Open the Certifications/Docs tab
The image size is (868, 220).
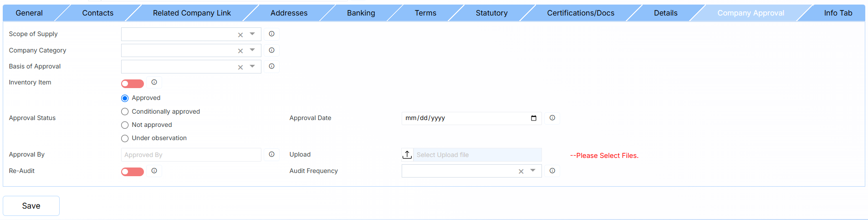point(581,13)
